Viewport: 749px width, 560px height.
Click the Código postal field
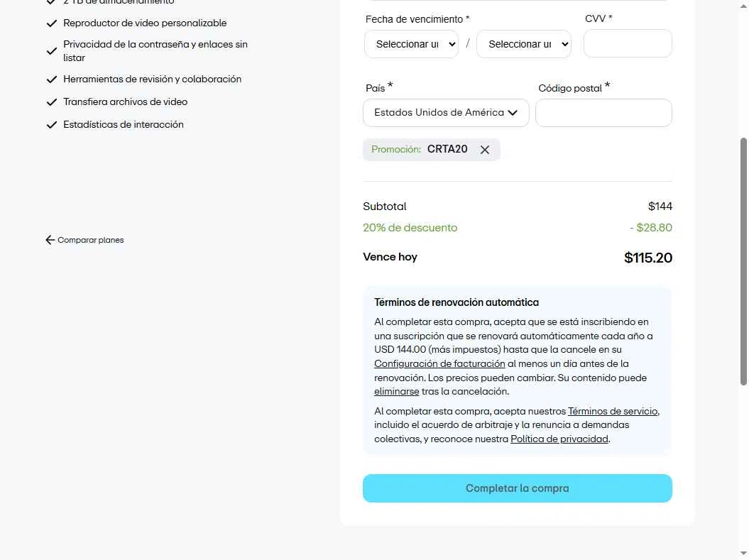pos(603,113)
